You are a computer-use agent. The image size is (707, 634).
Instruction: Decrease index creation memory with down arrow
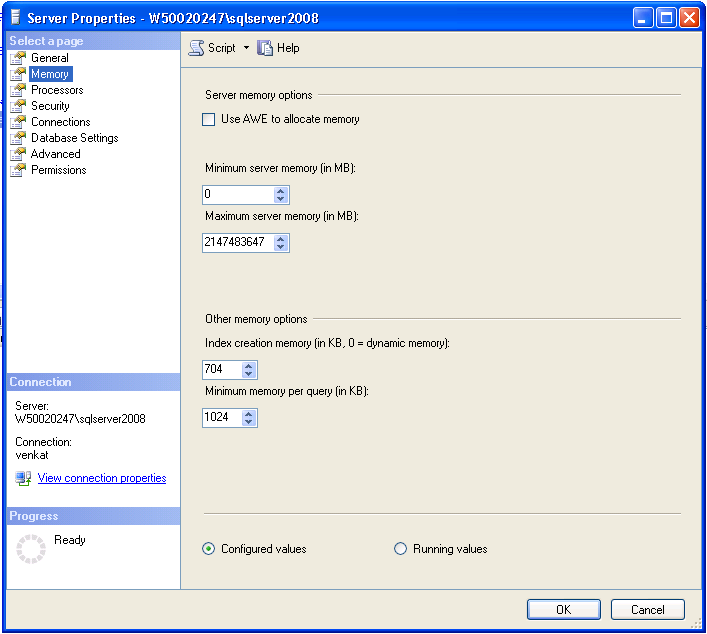(248, 373)
